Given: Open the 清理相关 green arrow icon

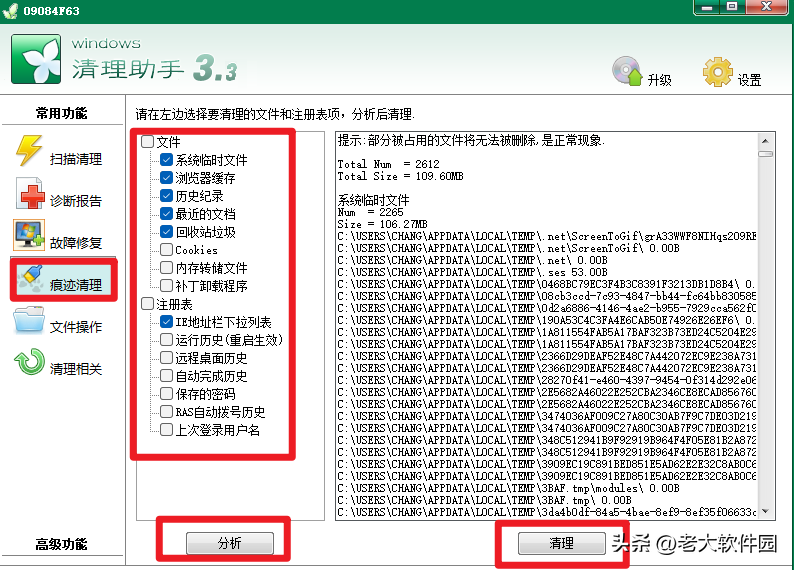Looking at the screenshot, I should click(29, 362).
